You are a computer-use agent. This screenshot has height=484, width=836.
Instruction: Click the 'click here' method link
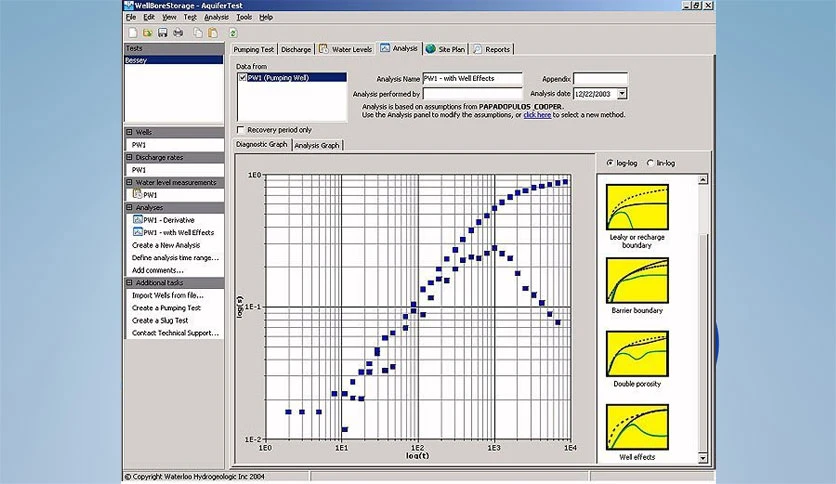pos(537,115)
